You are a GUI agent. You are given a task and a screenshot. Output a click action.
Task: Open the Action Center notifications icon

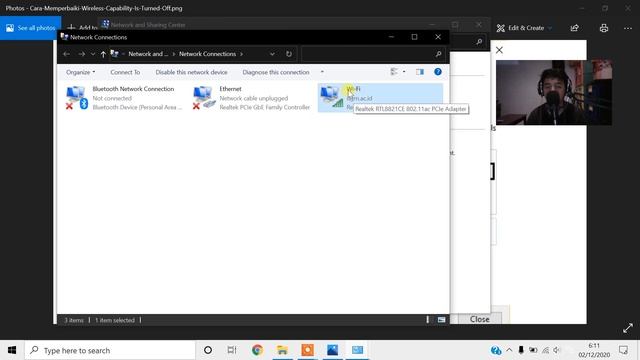tap(623, 350)
